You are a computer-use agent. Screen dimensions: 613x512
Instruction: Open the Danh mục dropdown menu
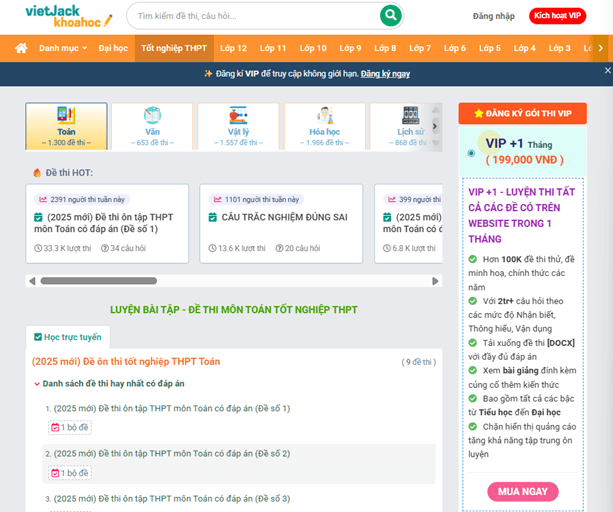pyautogui.click(x=63, y=48)
